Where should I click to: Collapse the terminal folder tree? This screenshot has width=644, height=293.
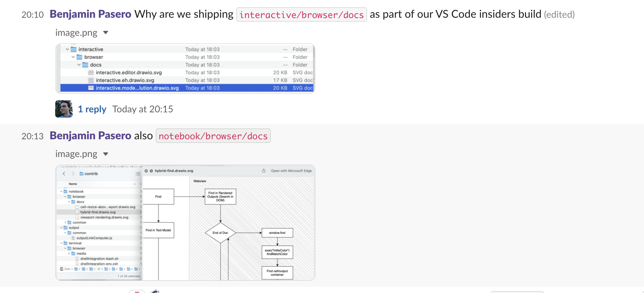pyautogui.click(x=61, y=243)
